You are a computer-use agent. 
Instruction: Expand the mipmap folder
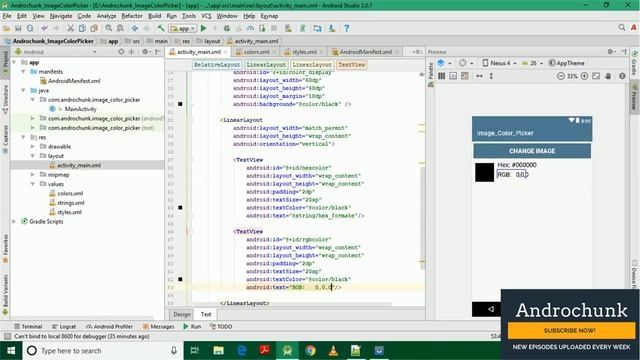tap(33, 175)
